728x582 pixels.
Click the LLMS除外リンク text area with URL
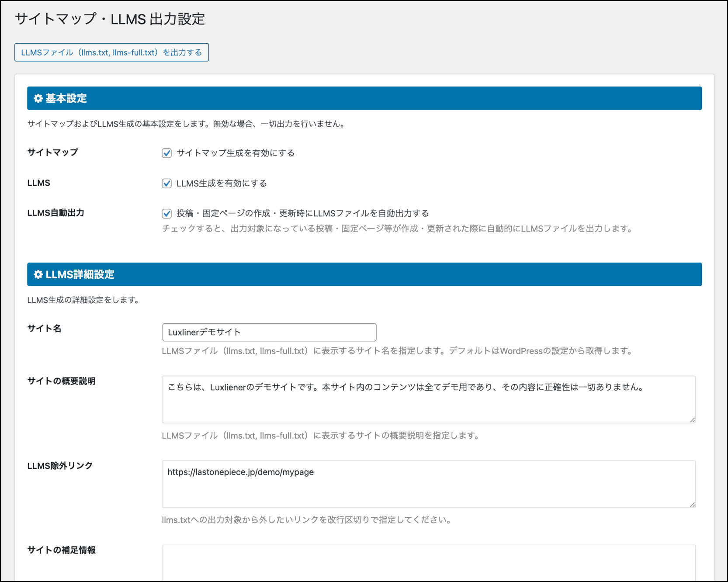[428, 484]
